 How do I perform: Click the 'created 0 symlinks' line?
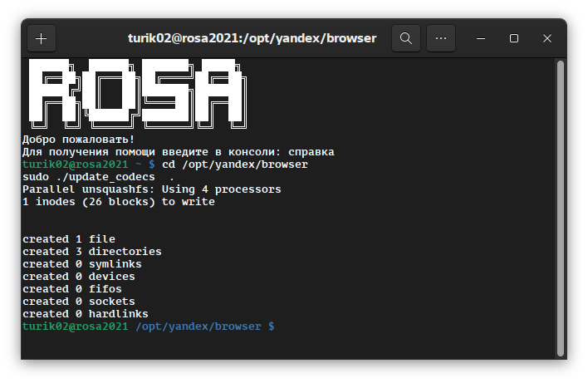(x=82, y=264)
